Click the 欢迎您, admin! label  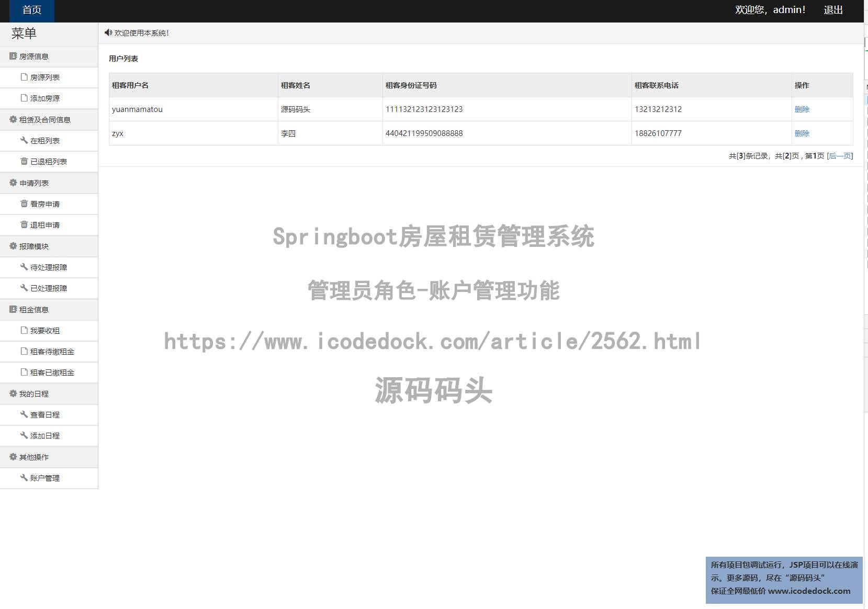pyautogui.click(x=770, y=9)
